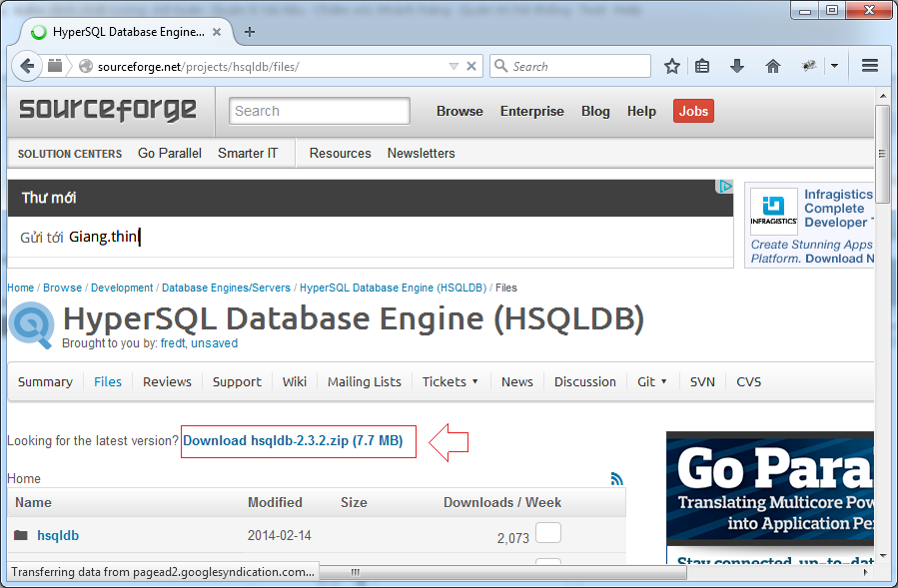Open the downloads arrow icon
The width and height of the screenshot is (898, 588).
737,67
